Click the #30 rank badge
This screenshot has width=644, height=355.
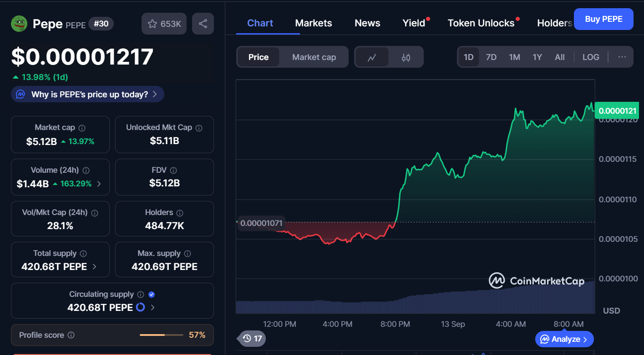coord(101,24)
